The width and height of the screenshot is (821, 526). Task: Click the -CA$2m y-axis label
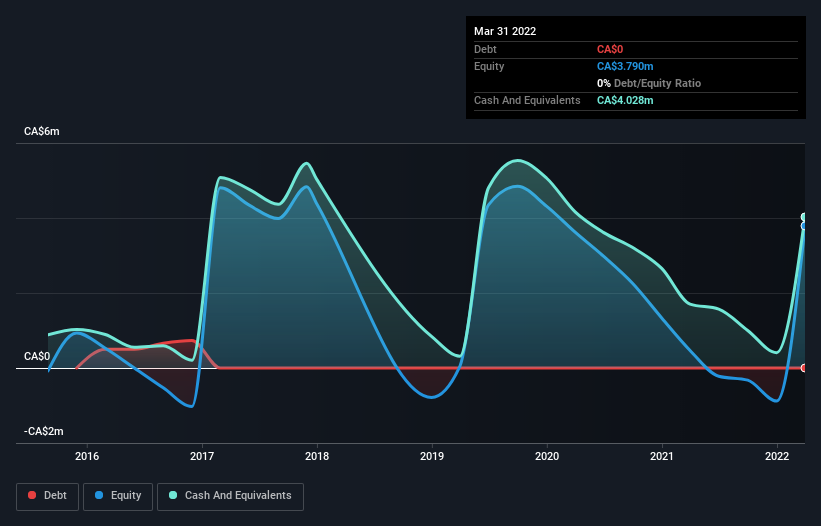click(43, 431)
